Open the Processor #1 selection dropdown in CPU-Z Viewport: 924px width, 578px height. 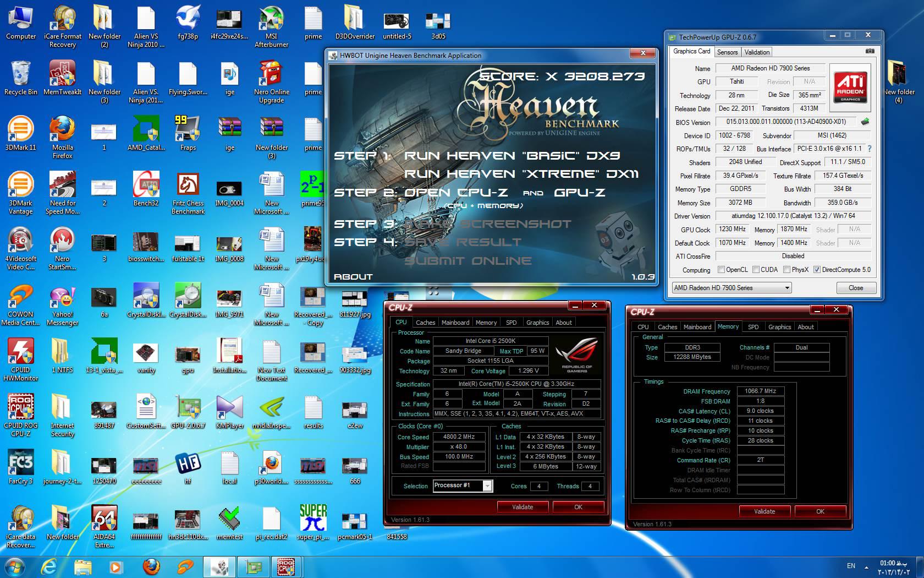click(463, 486)
